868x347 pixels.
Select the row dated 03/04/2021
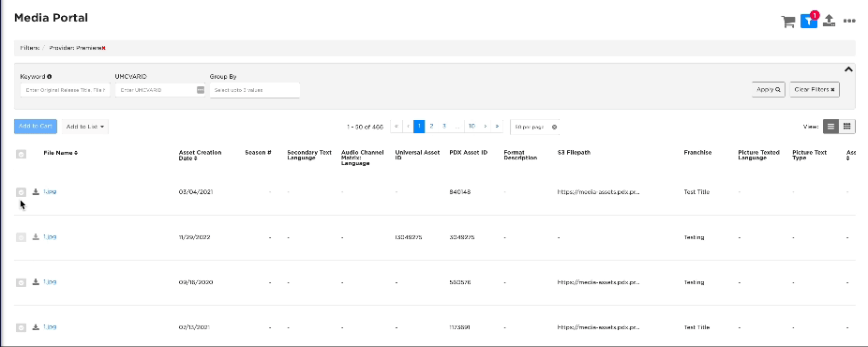click(x=21, y=192)
